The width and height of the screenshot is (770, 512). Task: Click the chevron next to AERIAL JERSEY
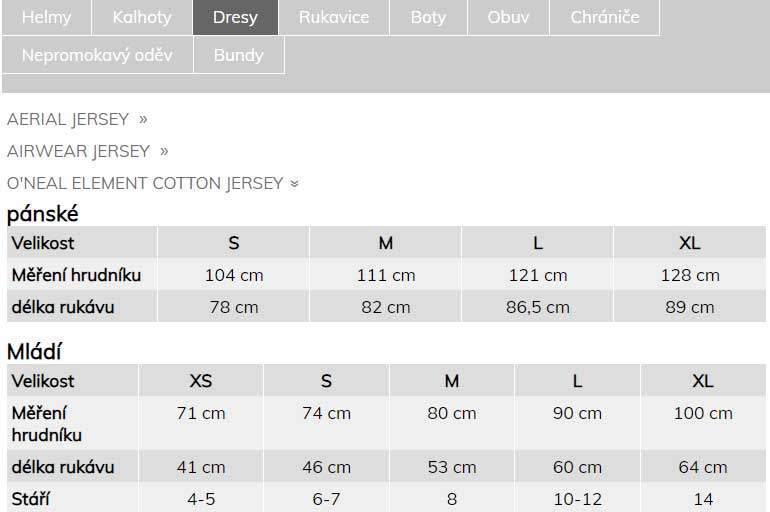click(x=143, y=119)
